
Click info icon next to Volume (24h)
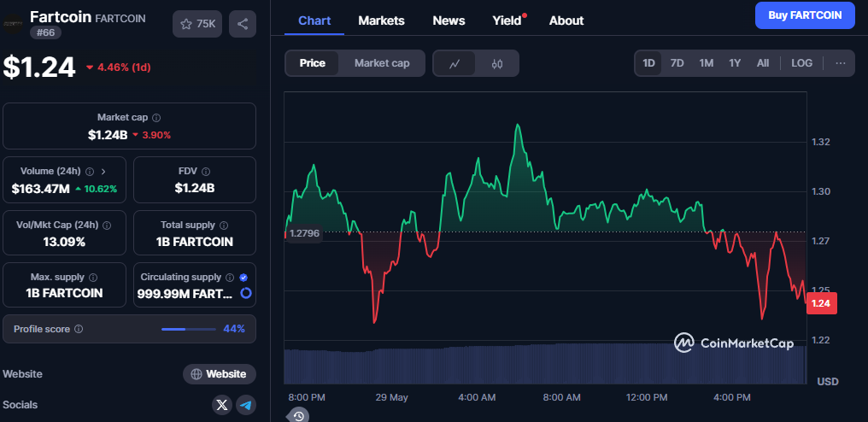pos(90,171)
